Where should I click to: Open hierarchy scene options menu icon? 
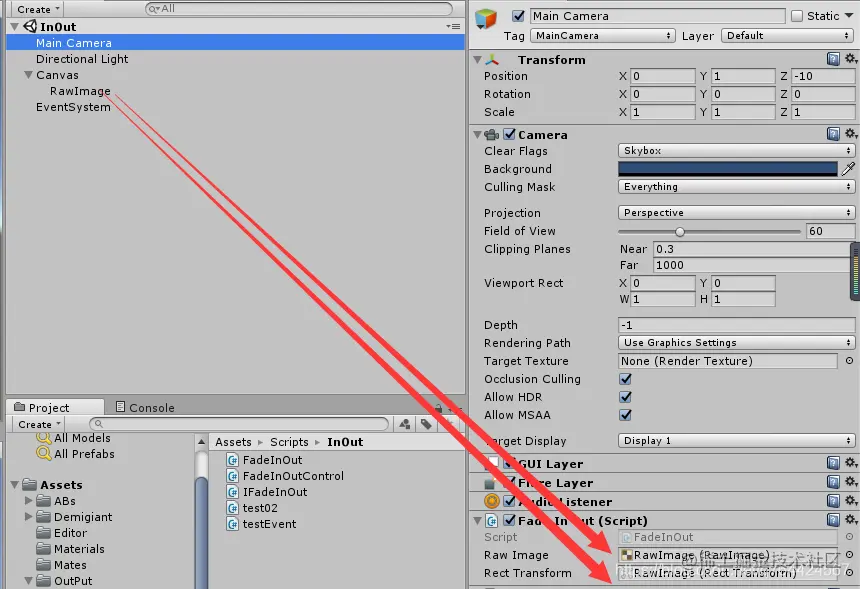pyautogui.click(x=453, y=26)
